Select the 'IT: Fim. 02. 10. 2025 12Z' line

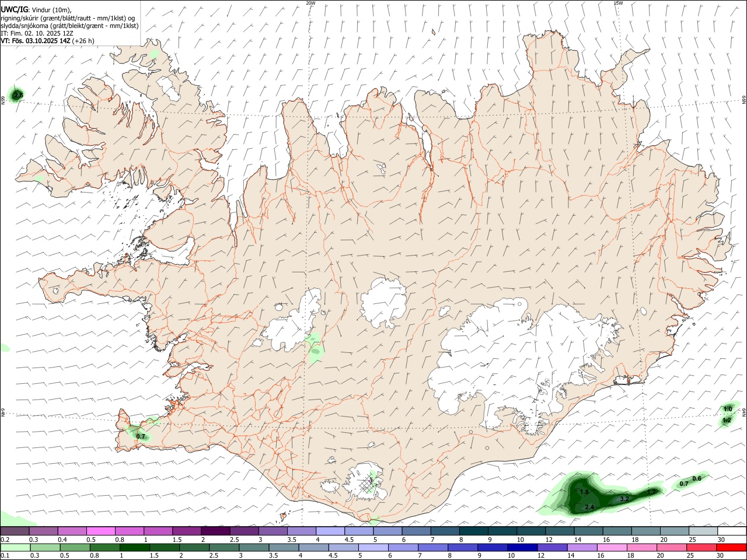[37, 33]
